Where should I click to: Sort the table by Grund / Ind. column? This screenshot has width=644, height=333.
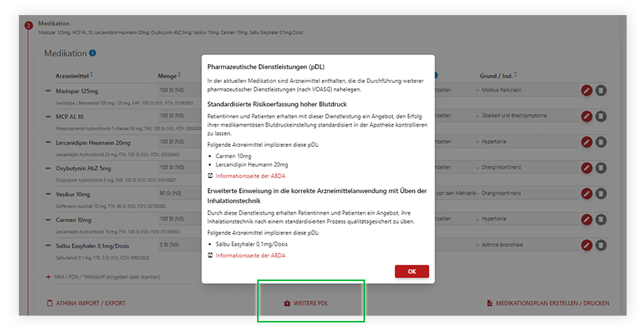coord(498,75)
